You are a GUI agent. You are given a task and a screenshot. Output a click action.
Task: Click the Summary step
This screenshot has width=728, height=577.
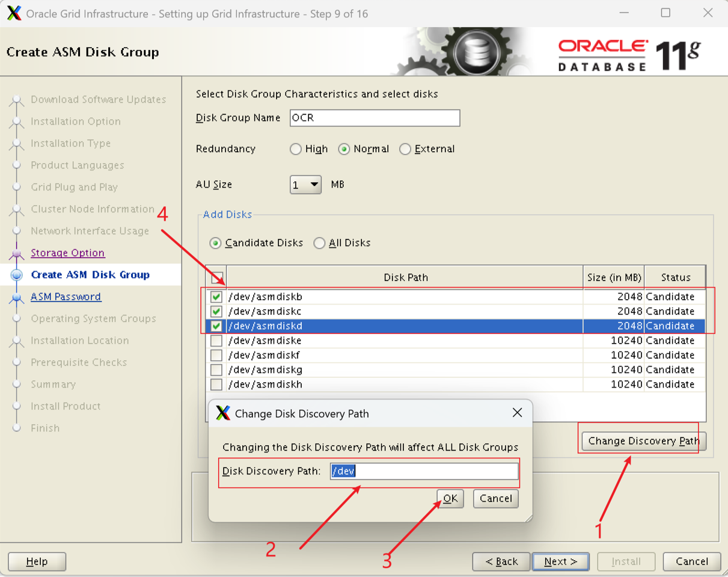[x=53, y=384]
